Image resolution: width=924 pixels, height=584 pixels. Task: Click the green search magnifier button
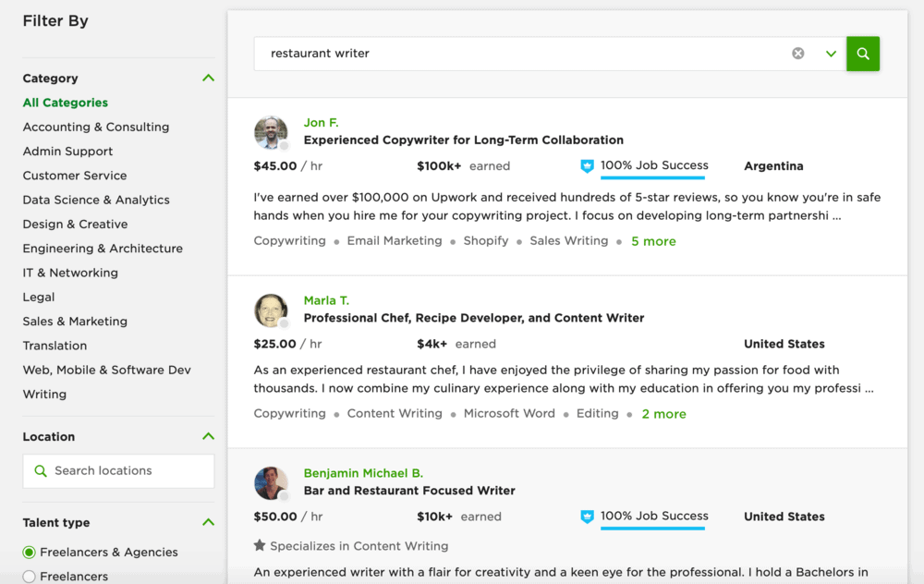tap(862, 54)
